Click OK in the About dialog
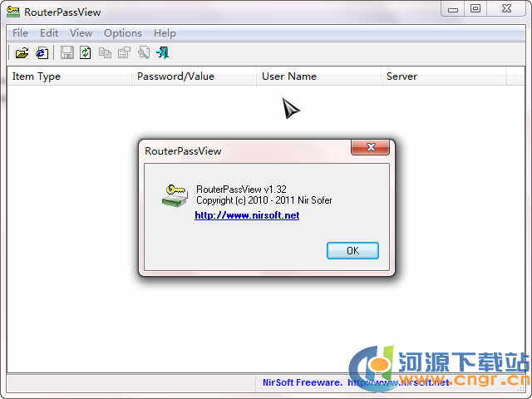This screenshot has height=399, width=532. click(352, 251)
